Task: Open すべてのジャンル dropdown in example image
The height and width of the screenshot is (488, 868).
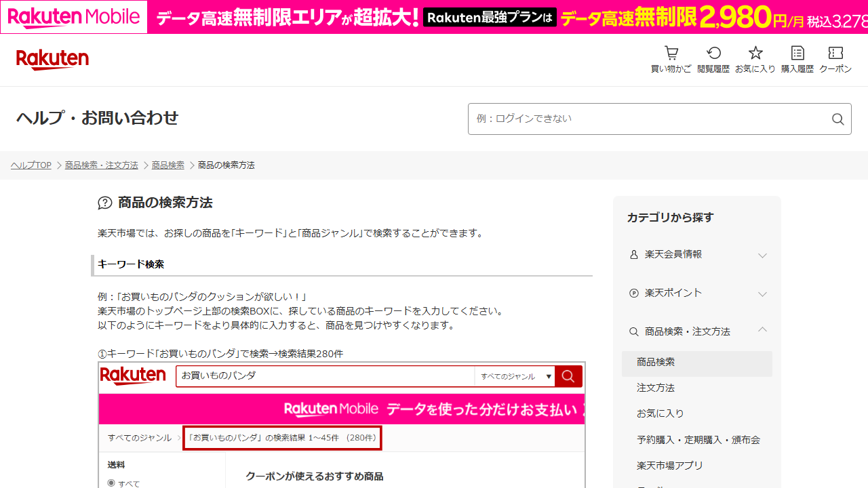Action: 515,376
